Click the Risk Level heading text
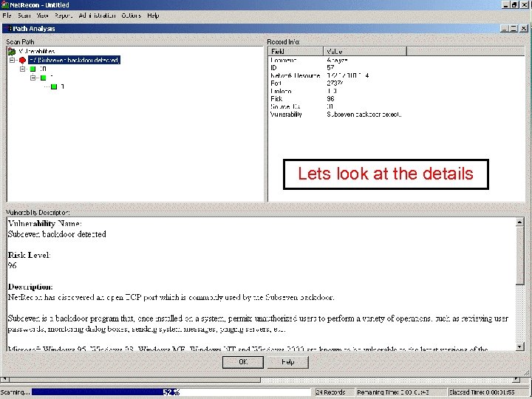 tap(29, 255)
